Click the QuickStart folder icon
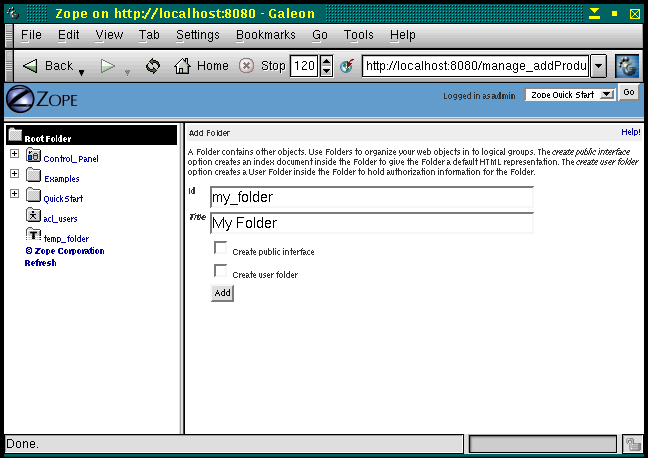Screen dimensions: 648x458 pos(33,195)
